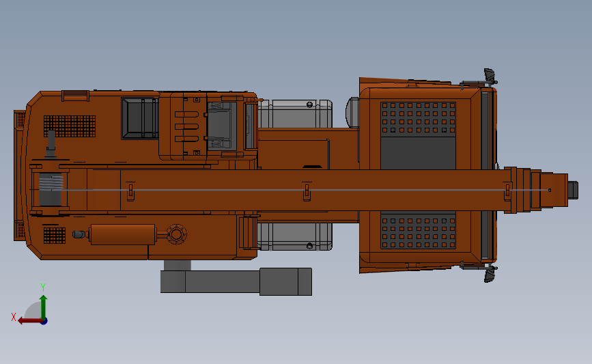The height and width of the screenshot is (364, 592).
Task: Select the upper side mirror on the carrier cab
Action: (x=490, y=77)
